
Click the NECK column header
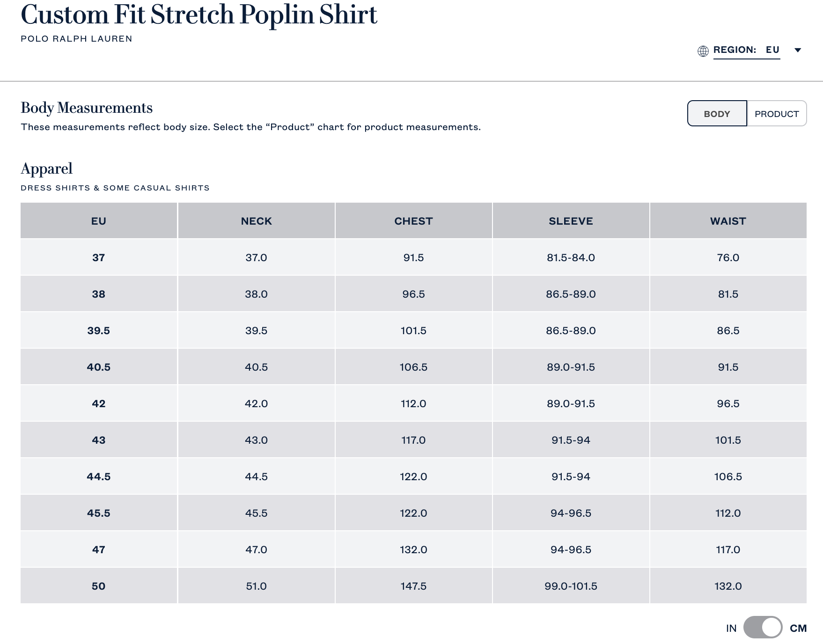pyautogui.click(x=256, y=221)
